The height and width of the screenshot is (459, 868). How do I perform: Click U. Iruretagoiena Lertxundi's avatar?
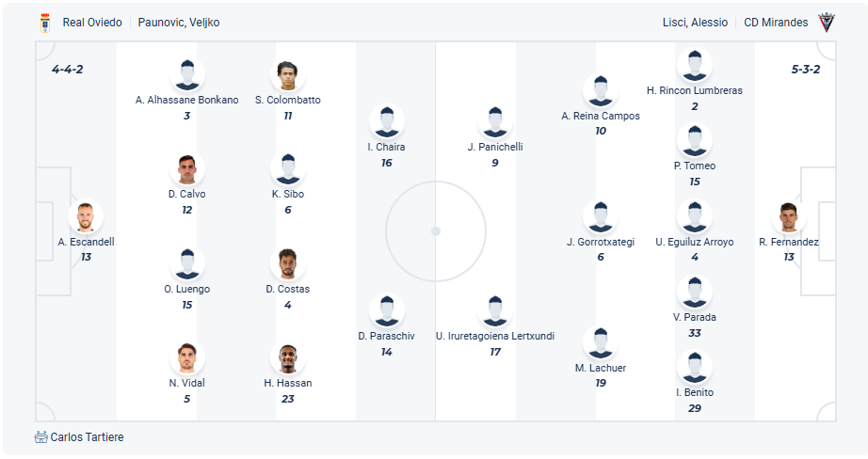point(494,311)
